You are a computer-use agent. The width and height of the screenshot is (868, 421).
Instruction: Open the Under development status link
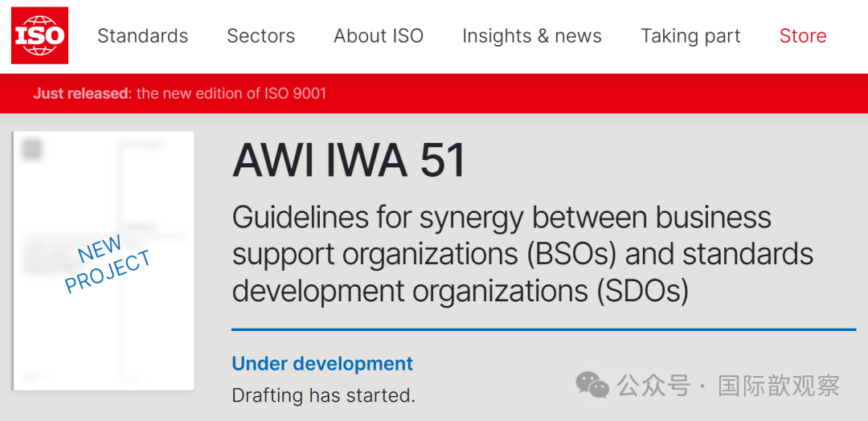click(x=322, y=363)
